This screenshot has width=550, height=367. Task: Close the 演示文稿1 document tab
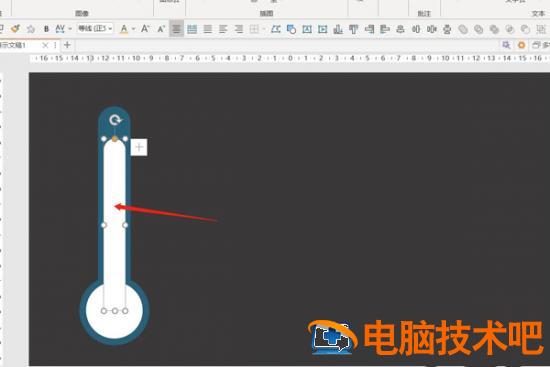click(x=45, y=45)
